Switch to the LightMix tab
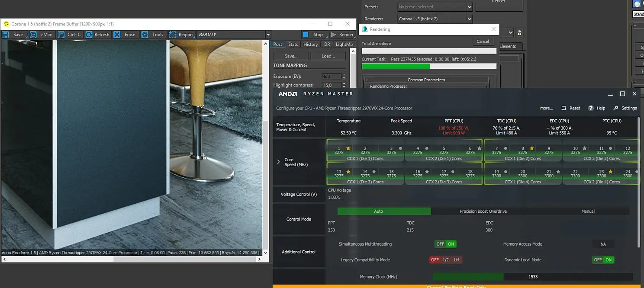Image resolution: width=644 pixels, height=288 pixels. point(345,44)
